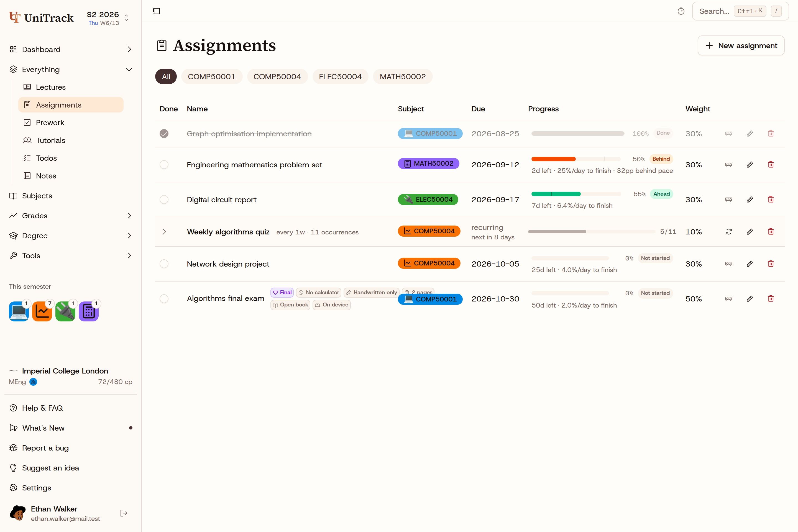Open Tutorials in sidebar

71,140
